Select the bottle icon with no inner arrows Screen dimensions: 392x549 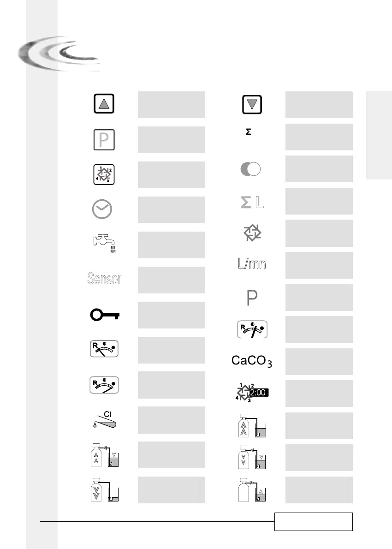tap(252, 489)
